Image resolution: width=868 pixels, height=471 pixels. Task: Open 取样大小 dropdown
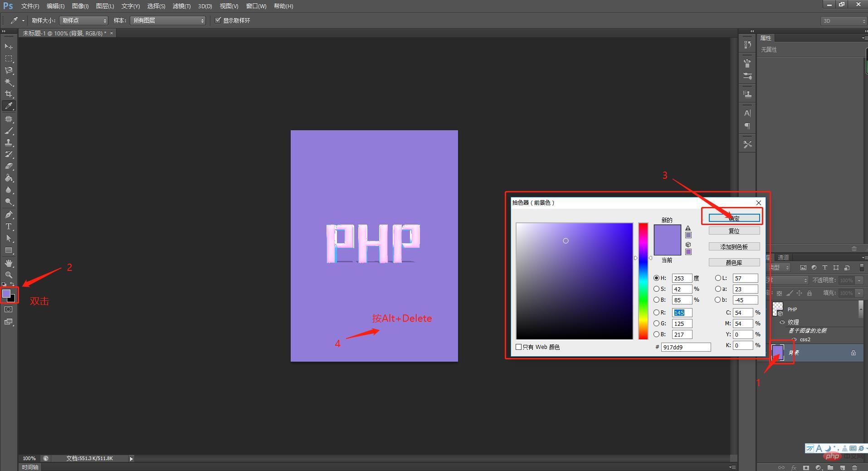[x=84, y=20]
